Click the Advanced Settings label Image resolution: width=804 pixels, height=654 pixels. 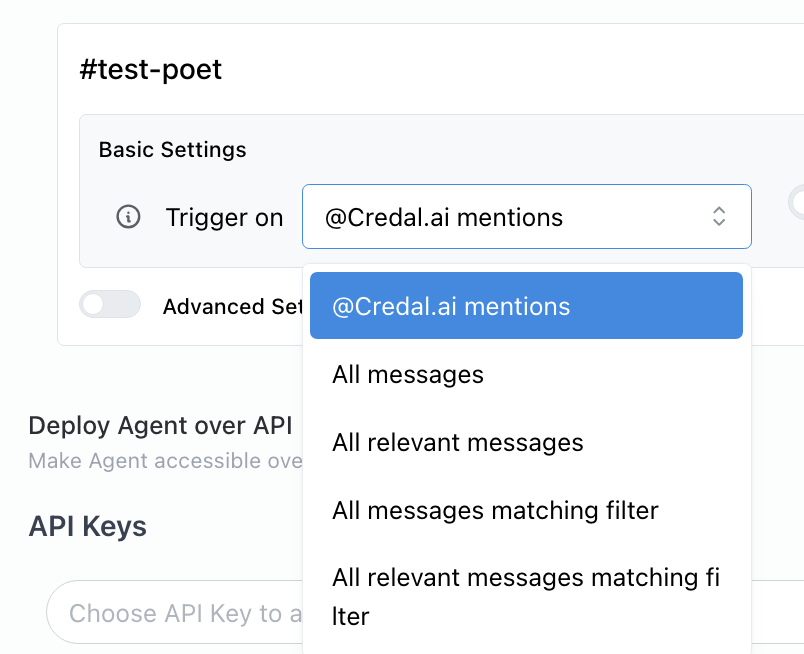click(x=232, y=306)
